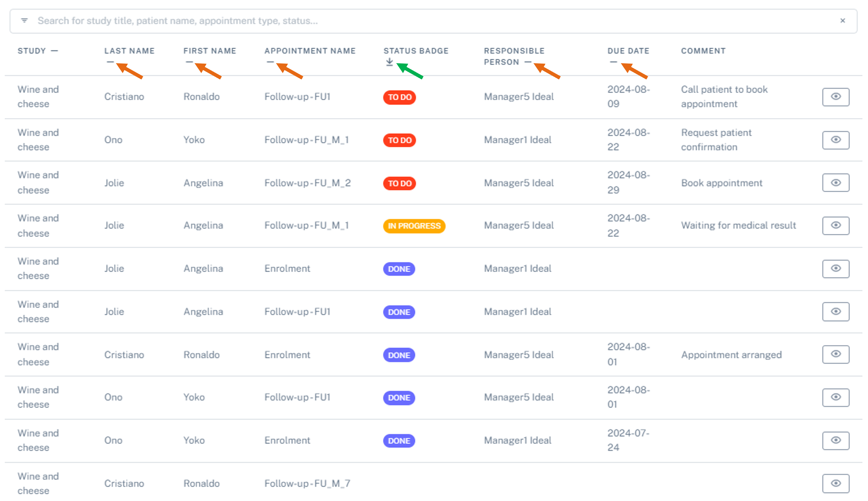Click the COMMENT column header

pyautogui.click(x=704, y=51)
